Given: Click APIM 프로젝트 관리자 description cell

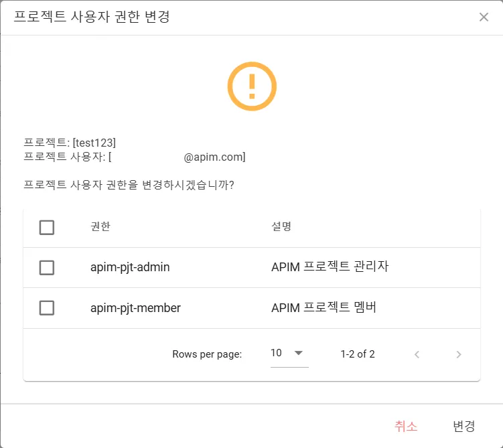Looking at the screenshot, I should (x=330, y=267).
